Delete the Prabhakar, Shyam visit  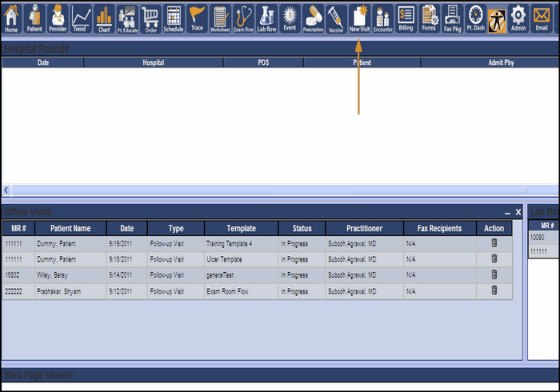pos(494,290)
